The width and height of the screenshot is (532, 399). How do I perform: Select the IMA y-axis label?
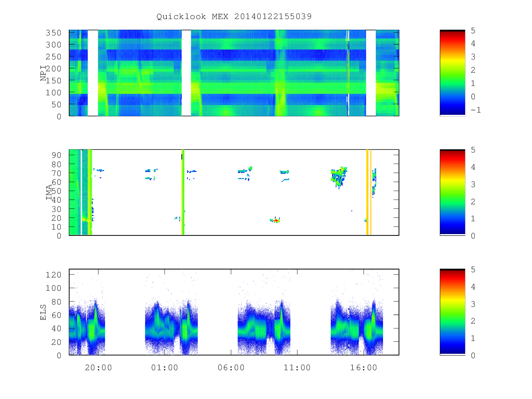pyautogui.click(x=49, y=192)
